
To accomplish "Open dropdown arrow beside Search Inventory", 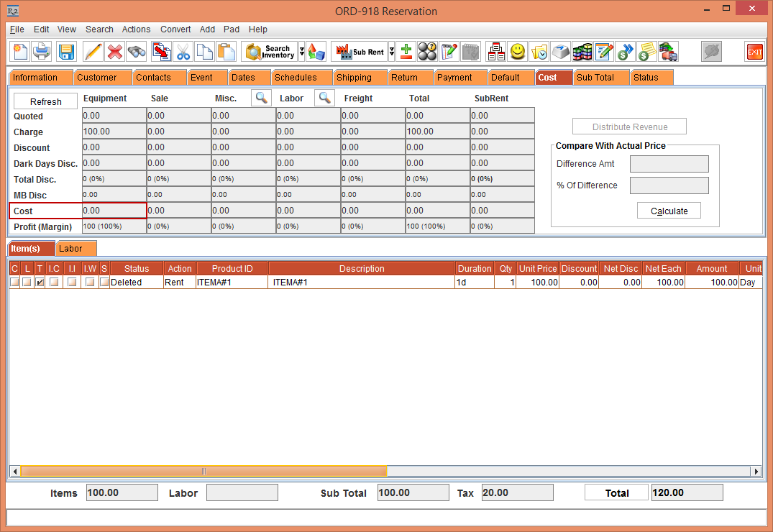I will (x=302, y=52).
